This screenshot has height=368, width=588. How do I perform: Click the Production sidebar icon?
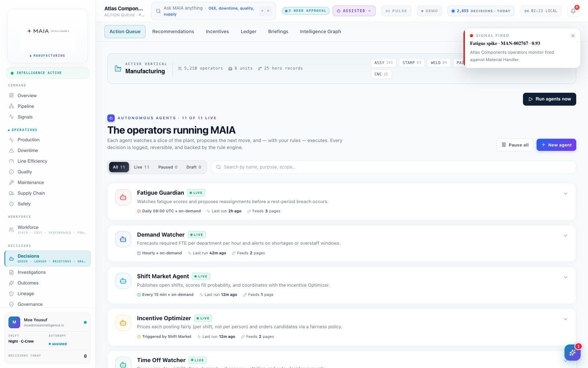pyautogui.click(x=11, y=140)
